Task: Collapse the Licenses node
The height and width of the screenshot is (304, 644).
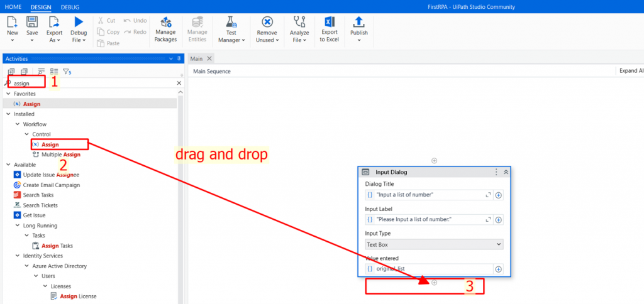Action: (45, 286)
